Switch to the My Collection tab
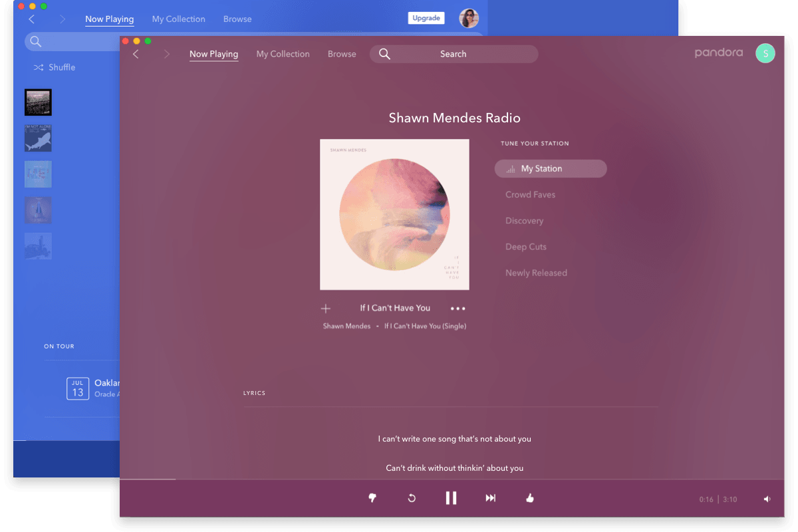 [283, 54]
